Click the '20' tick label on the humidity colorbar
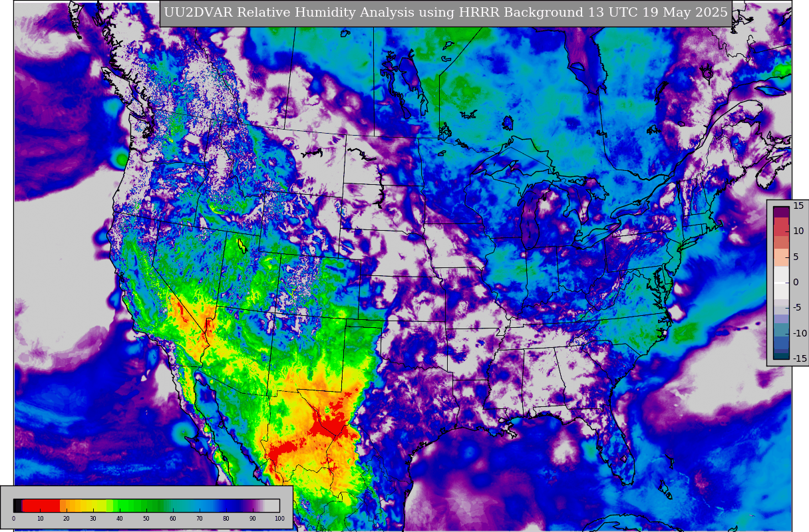 [x=67, y=519]
